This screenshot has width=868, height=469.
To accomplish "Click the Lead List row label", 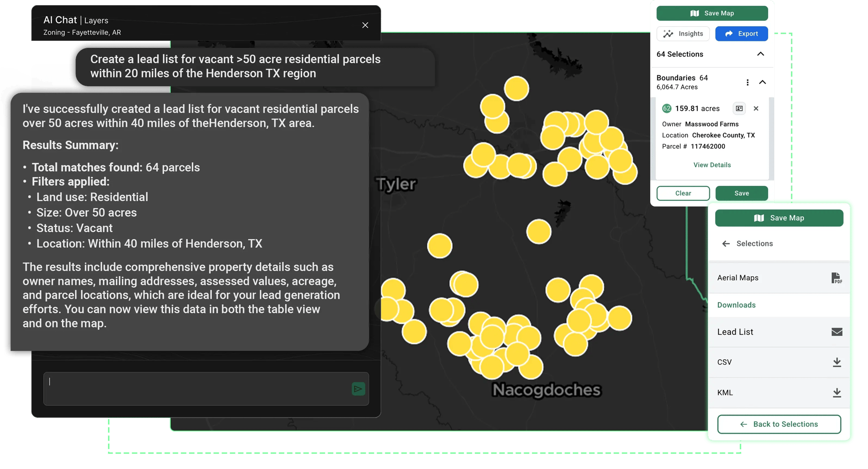I will coord(735,332).
